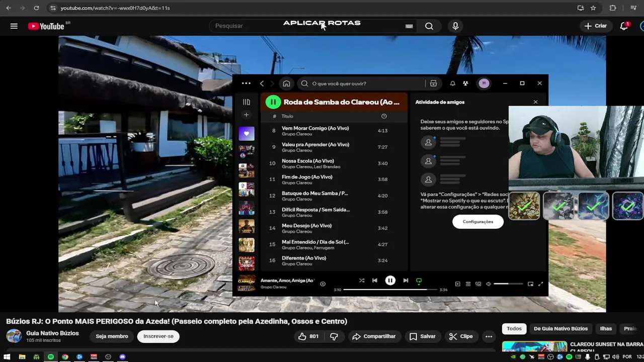Open Guia Nativo Búzios channel name
The width and height of the screenshot is (644, 362).
[52, 333]
